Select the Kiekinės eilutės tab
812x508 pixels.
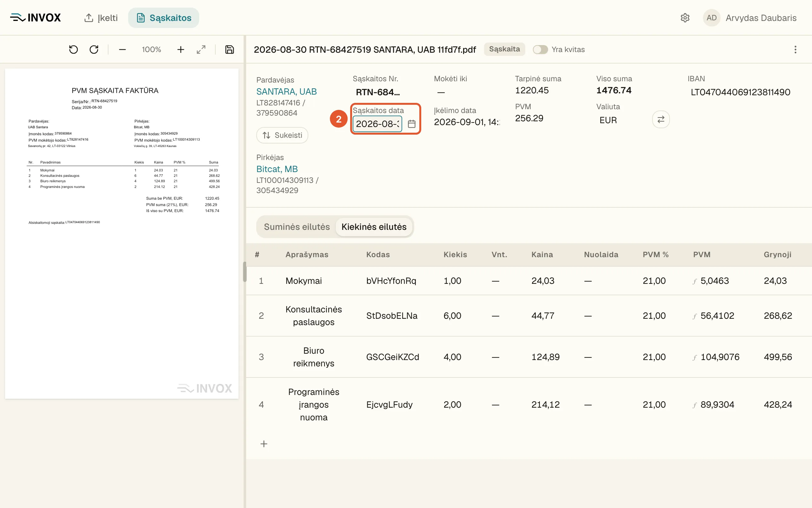pyautogui.click(x=374, y=227)
